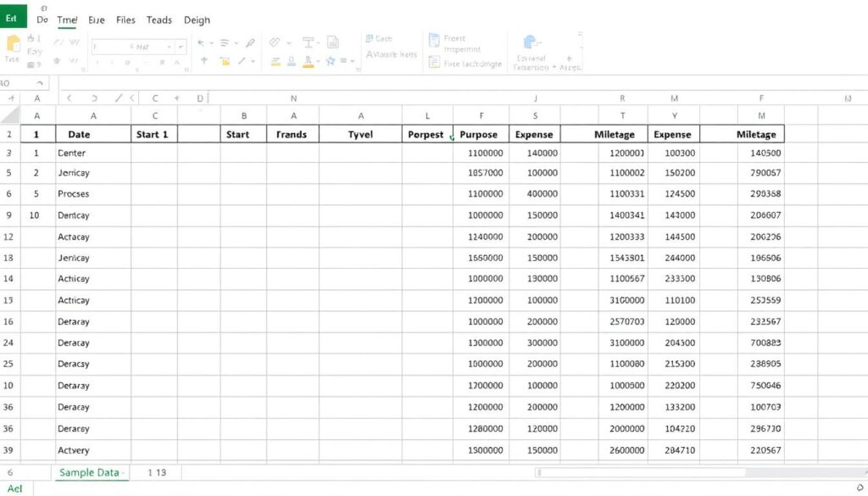Viewport: 868px width, 496px height.
Task: Switch to the '1 13' sheet tab
Action: point(157,472)
